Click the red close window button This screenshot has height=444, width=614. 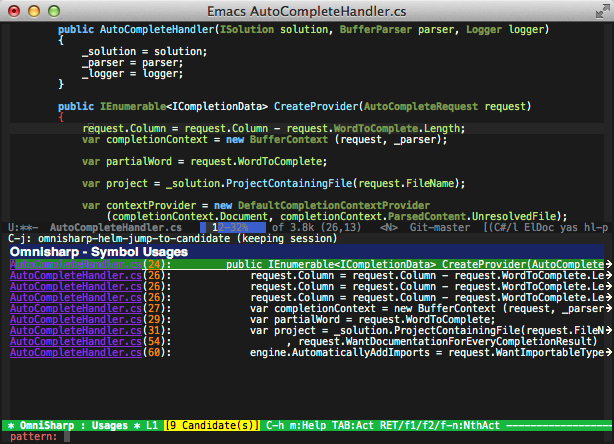(14, 11)
